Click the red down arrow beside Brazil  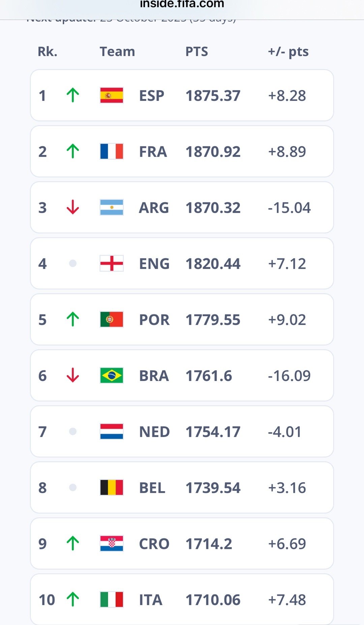(x=73, y=375)
